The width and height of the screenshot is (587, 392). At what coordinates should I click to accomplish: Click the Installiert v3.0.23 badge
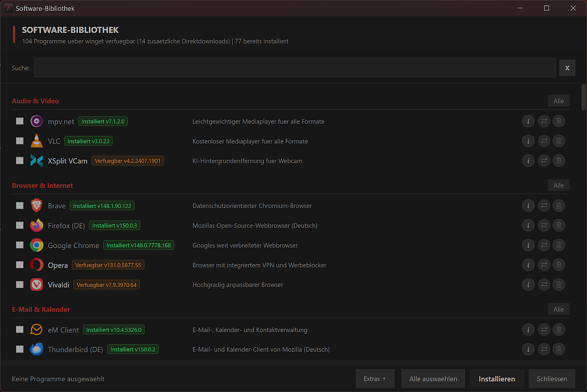coord(88,141)
